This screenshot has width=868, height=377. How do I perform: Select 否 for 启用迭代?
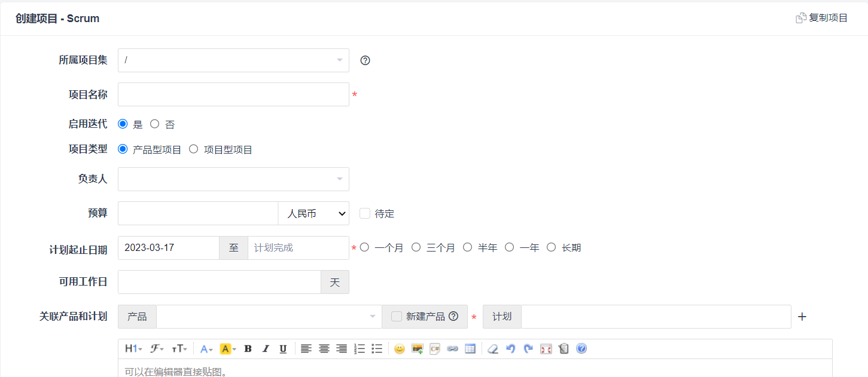155,124
